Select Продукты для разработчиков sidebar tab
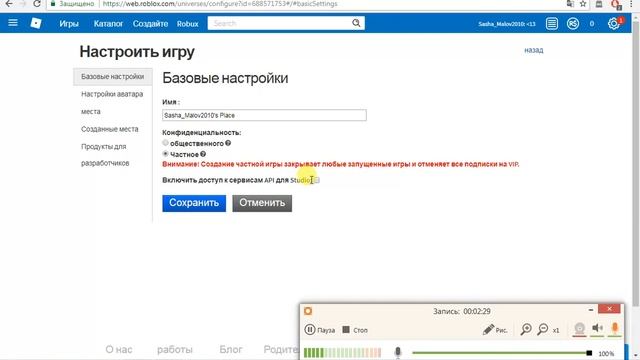Image resolution: width=640 pixels, height=360 pixels. pyautogui.click(x=105, y=155)
